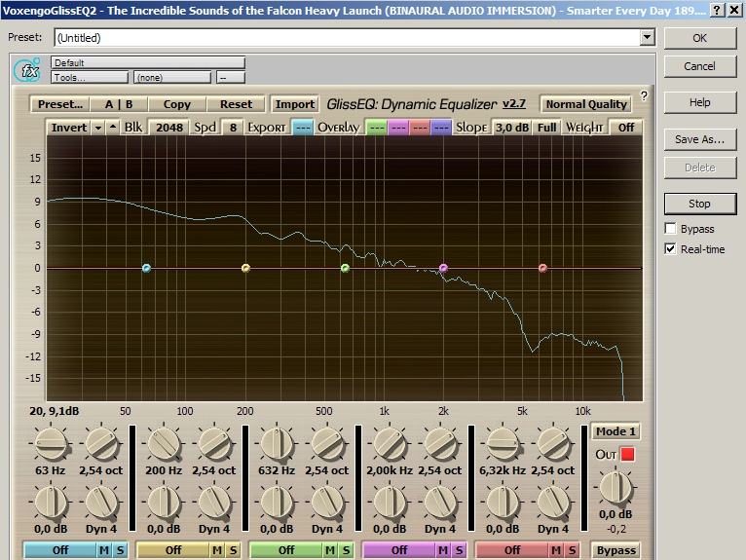The height and width of the screenshot is (560, 746).
Task: Open the cyan band filter type Off
Action: [60, 550]
